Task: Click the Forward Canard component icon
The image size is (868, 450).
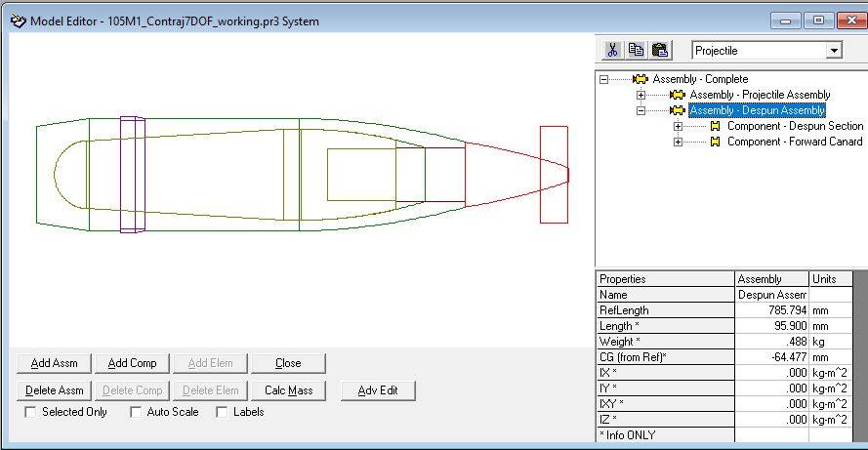Action: (715, 142)
